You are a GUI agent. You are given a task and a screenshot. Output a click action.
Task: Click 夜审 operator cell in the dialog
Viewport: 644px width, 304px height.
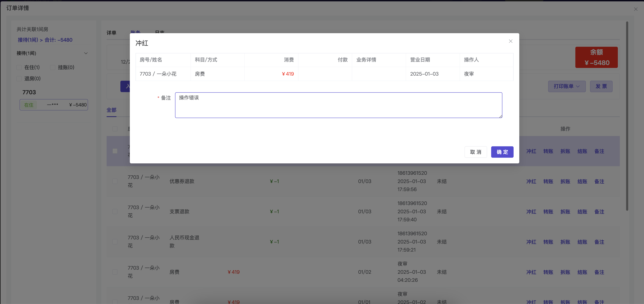[469, 74]
